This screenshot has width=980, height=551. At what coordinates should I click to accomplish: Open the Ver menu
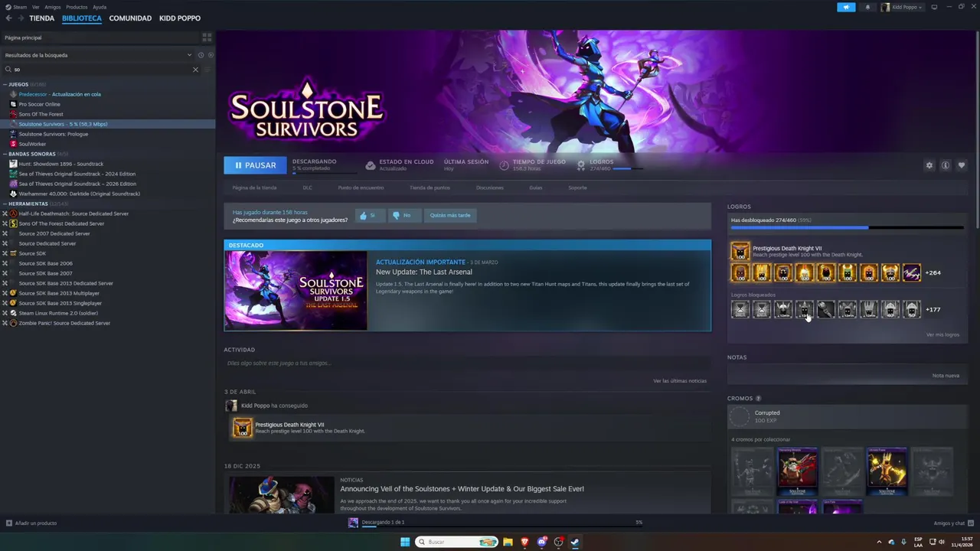(x=36, y=7)
